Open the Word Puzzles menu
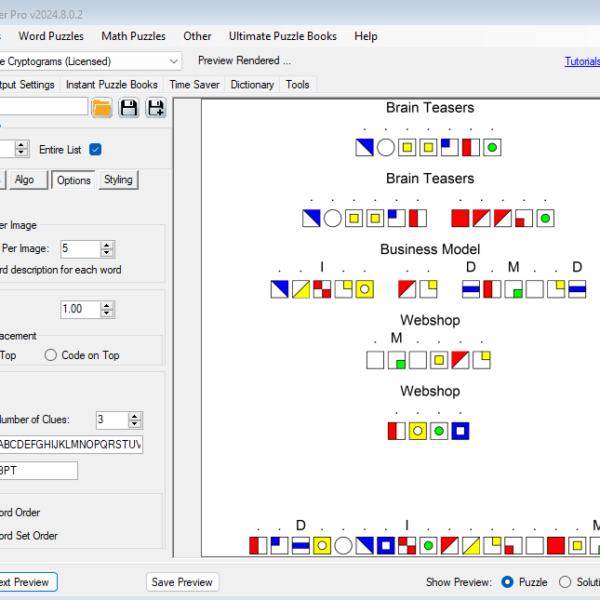This screenshot has height=600, width=600. tap(51, 36)
